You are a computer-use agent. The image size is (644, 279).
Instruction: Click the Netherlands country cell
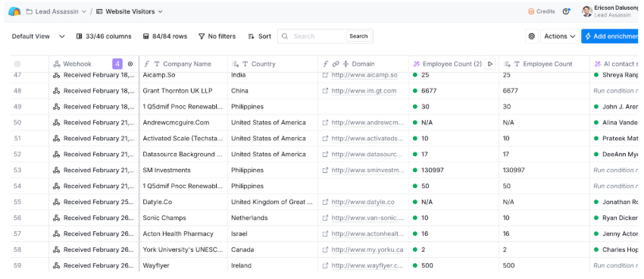point(273,218)
